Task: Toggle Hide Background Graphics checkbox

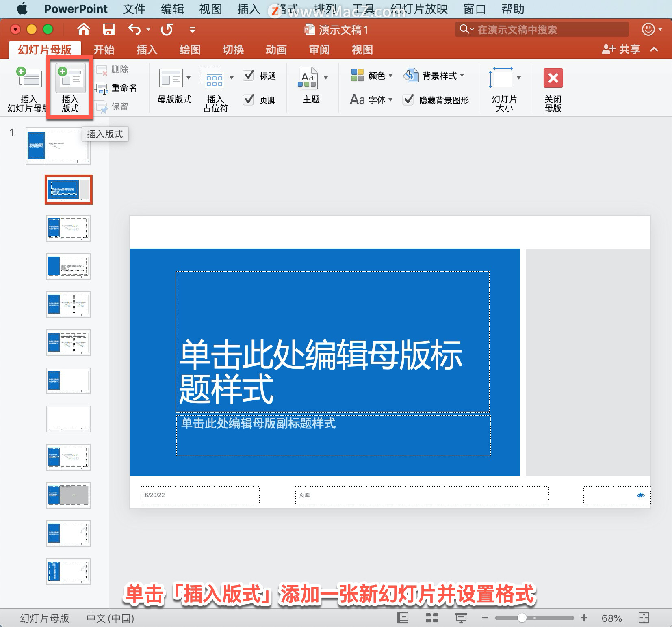Action: [408, 99]
